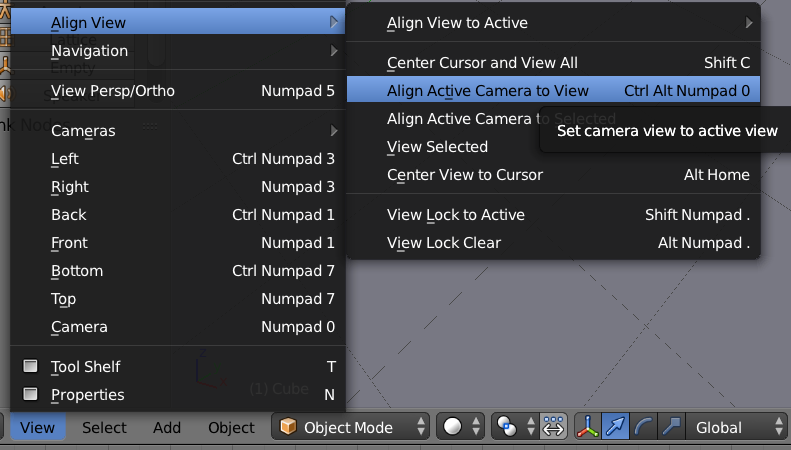Click the viewport shading sphere icon
Viewport: 791px width, 450px height.
(453, 427)
